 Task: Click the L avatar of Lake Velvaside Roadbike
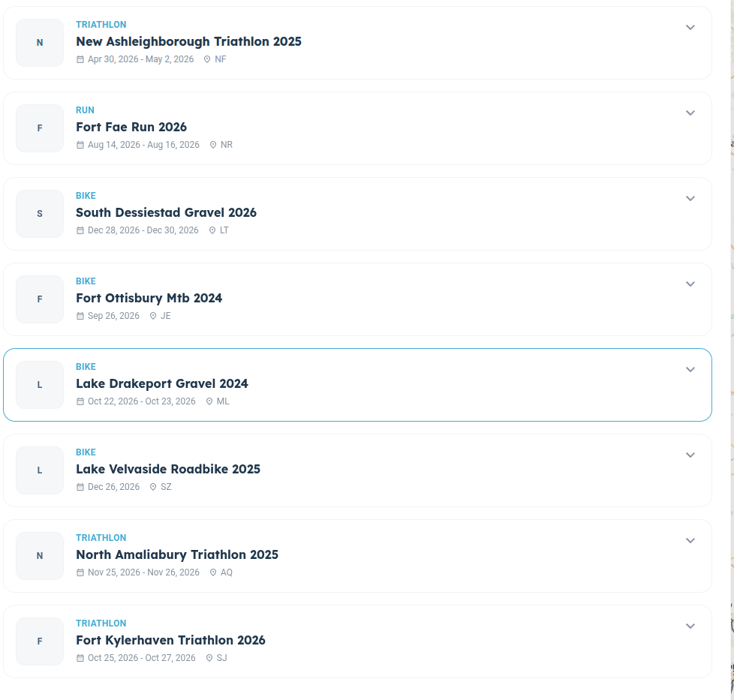pos(40,470)
